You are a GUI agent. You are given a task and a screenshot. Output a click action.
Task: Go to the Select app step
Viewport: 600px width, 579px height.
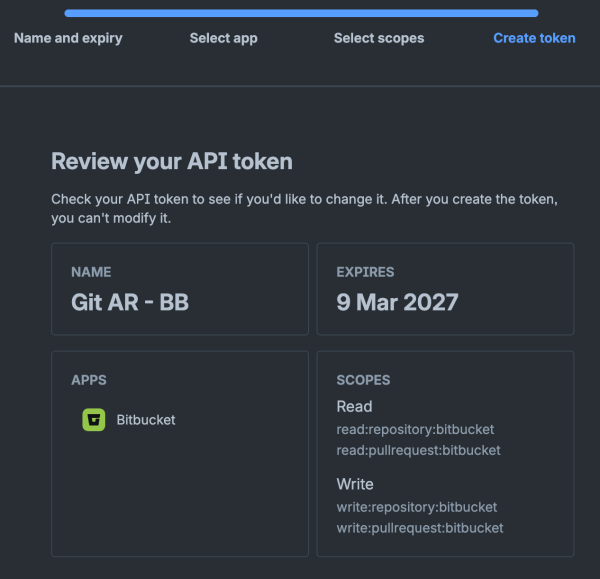point(223,38)
